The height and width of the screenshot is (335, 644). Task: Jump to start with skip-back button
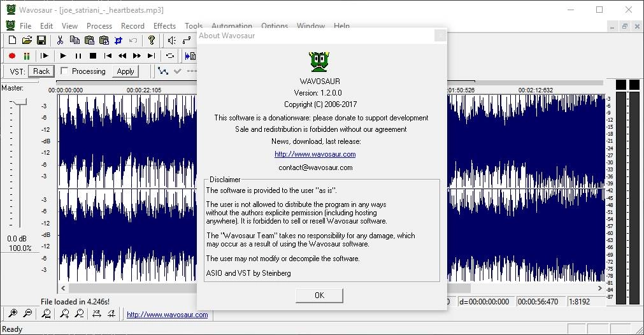click(x=108, y=55)
